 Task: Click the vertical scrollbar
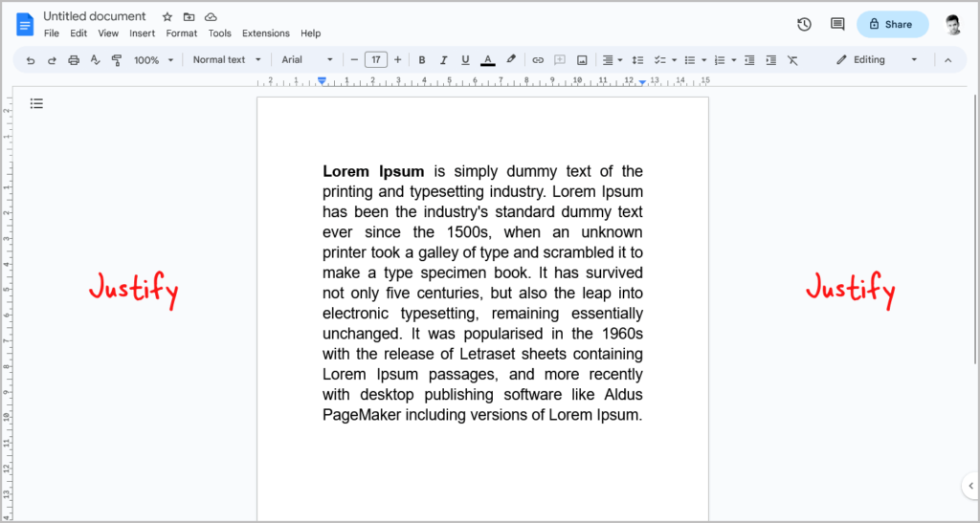click(x=975, y=228)
